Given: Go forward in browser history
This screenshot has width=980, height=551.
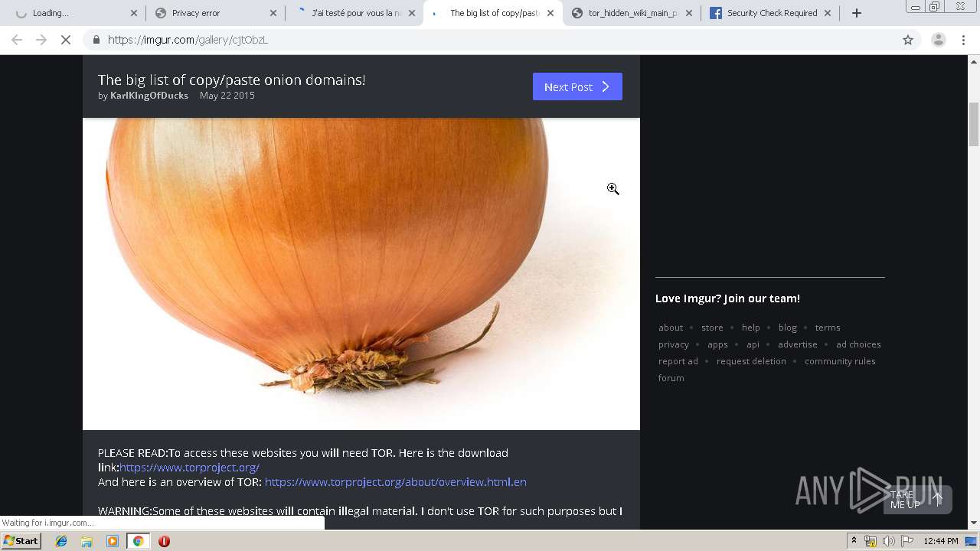Looking at the screenshot, I should click(41, 40).
